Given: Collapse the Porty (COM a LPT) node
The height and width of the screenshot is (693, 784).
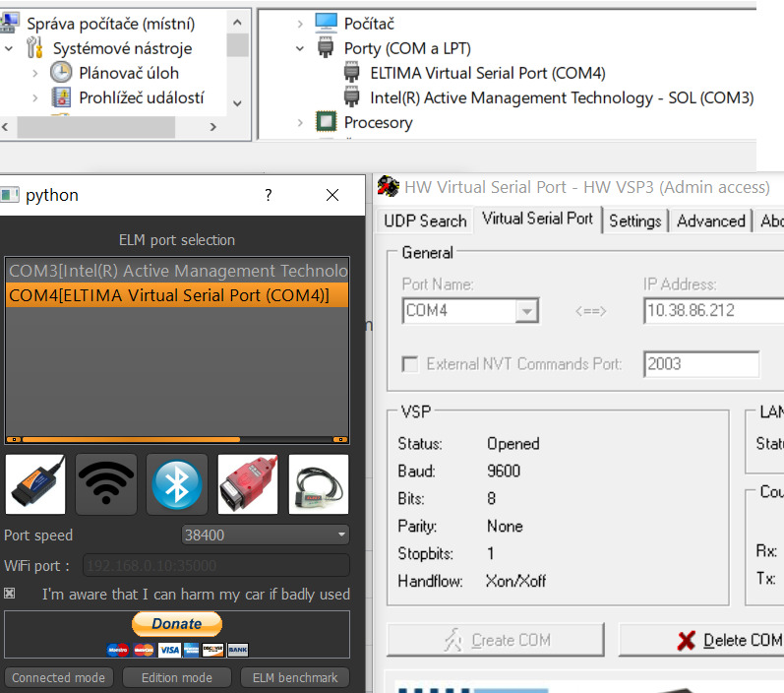Looking at the screenshot, I should pos(301,48).
